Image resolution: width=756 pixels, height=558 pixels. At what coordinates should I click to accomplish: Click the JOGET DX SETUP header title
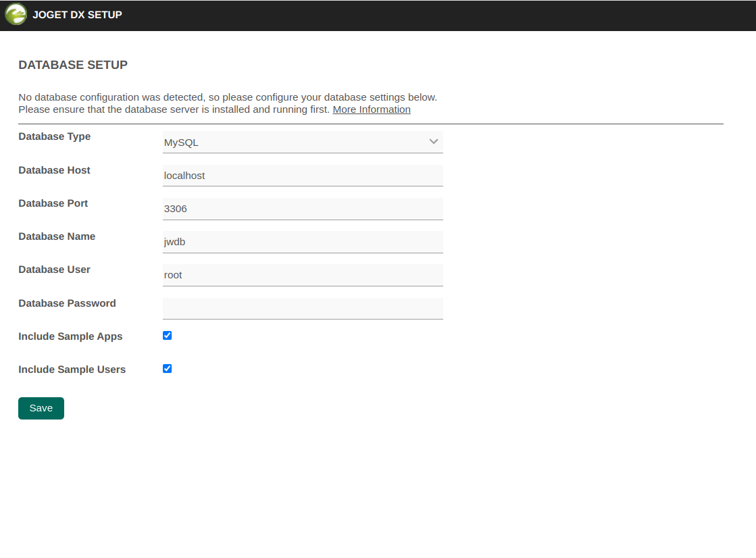pos(77,15)
